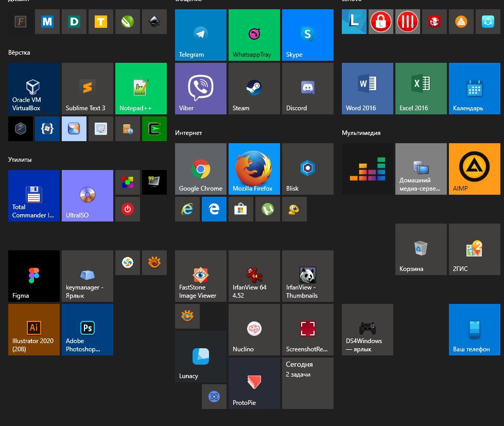Launch Inkscape from the black diamond icon
The height and width of the screenshot is (426, 504).
tap(154, 22)
